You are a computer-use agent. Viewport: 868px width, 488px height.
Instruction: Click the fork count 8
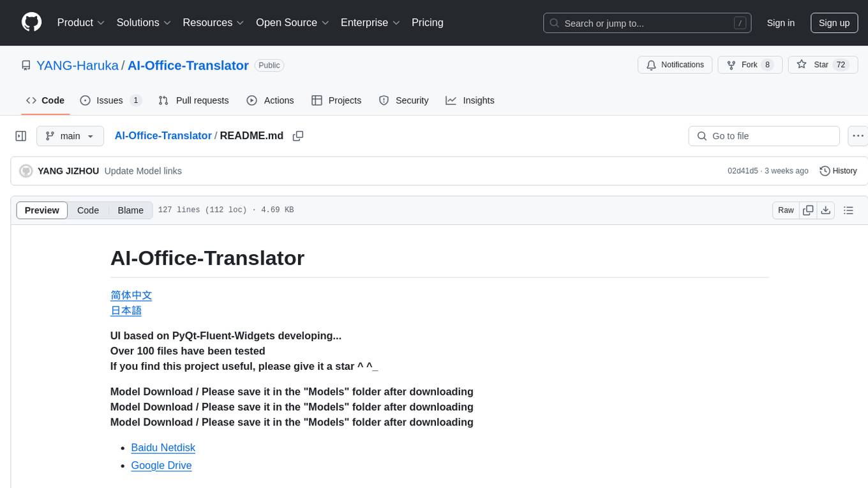click(x=767, y=65)
